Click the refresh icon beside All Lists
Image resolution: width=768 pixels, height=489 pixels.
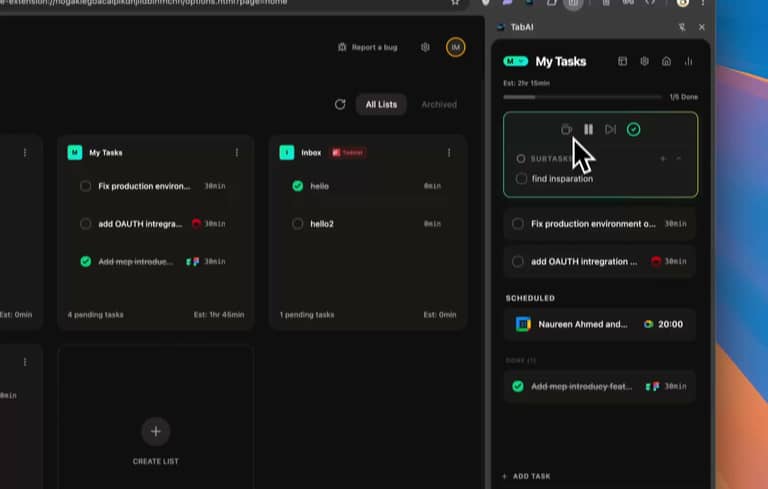(x=340, y=104)
